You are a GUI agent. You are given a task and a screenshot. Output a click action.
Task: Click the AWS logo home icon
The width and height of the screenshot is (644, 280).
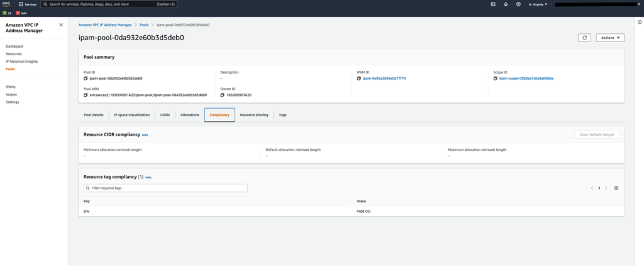(x=6, y=4)
